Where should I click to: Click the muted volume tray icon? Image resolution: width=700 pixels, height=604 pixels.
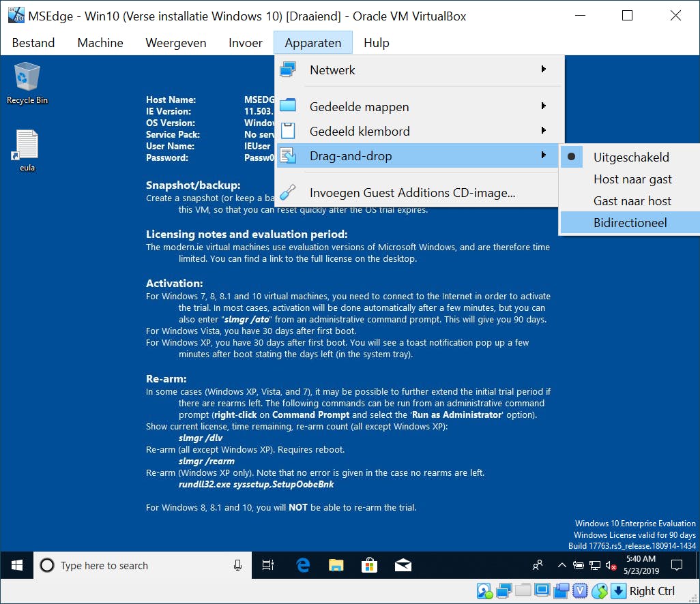click(x=611, y=566)
